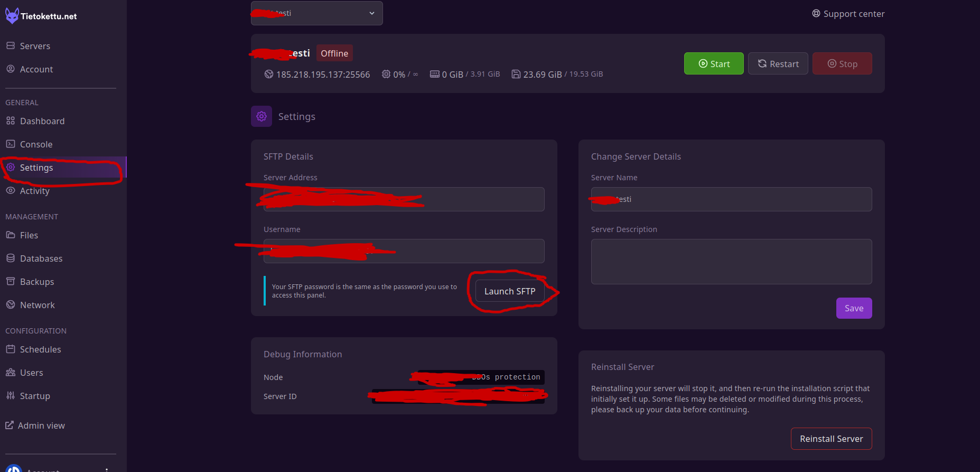This screenshot has height=472, width=980.
Task: Open the Servers page in sidebar
Action: pyautogui.click(x=35, y=46)
